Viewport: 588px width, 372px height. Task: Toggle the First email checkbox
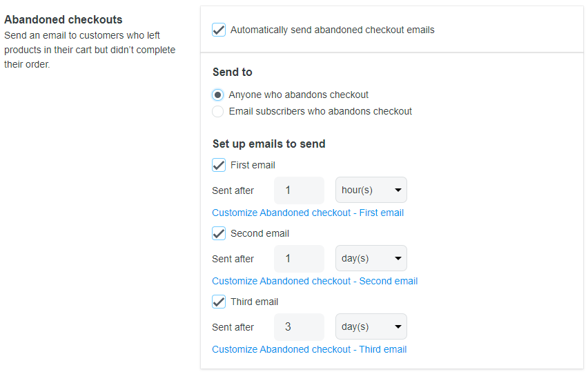[x=219, y=165]
